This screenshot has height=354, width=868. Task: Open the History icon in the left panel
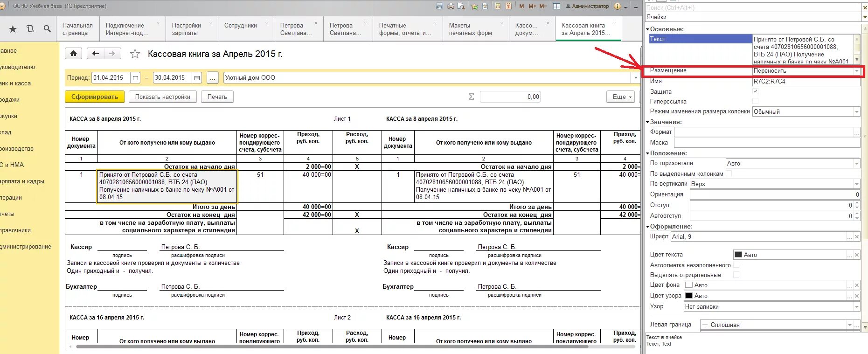pos(30,29)
